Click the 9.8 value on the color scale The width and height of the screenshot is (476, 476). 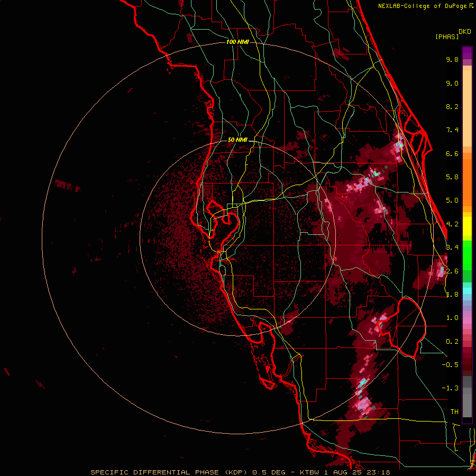point(452,59)
